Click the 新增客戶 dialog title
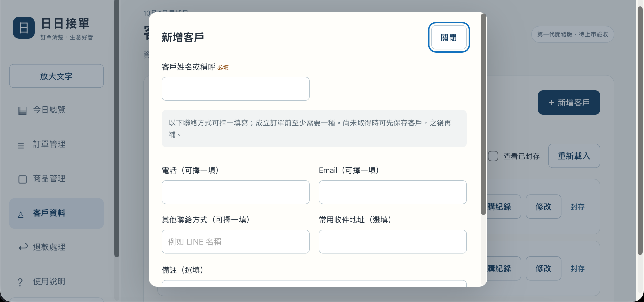This screenshot has width=644, height=302. tap(183, 37)
